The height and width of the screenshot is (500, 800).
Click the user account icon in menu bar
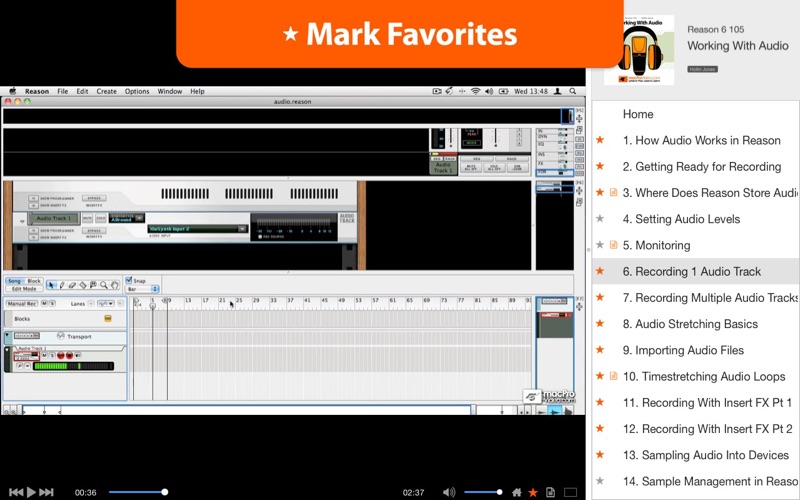(x=558, y=91)
